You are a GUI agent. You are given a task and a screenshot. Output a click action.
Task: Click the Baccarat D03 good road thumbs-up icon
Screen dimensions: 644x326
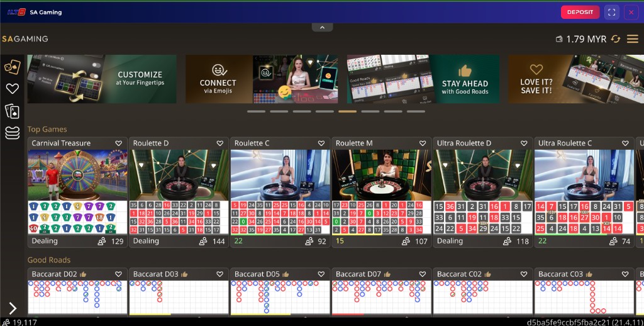click(184, 274)
